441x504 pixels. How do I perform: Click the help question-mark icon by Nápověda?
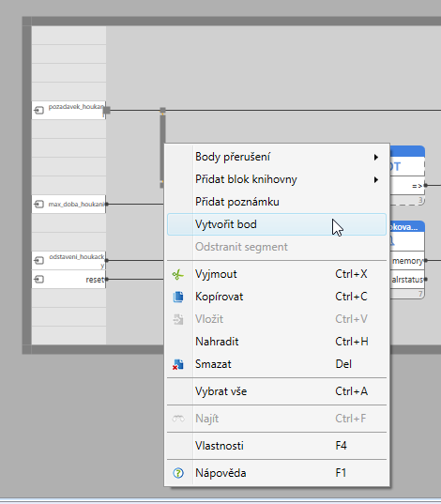coord(178,473)
